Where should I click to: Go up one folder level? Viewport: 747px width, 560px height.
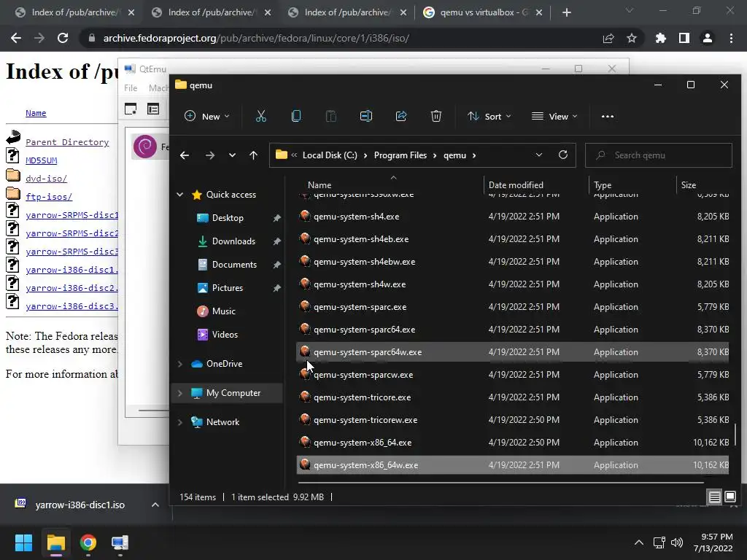point(253,155)
